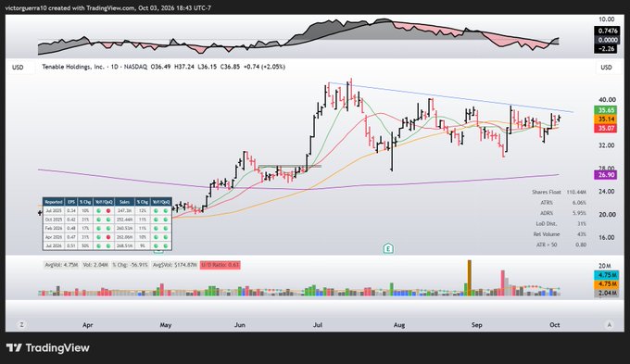Click the Aug label on the time axis
The image size is (630, 364).
tap(399, 324)
